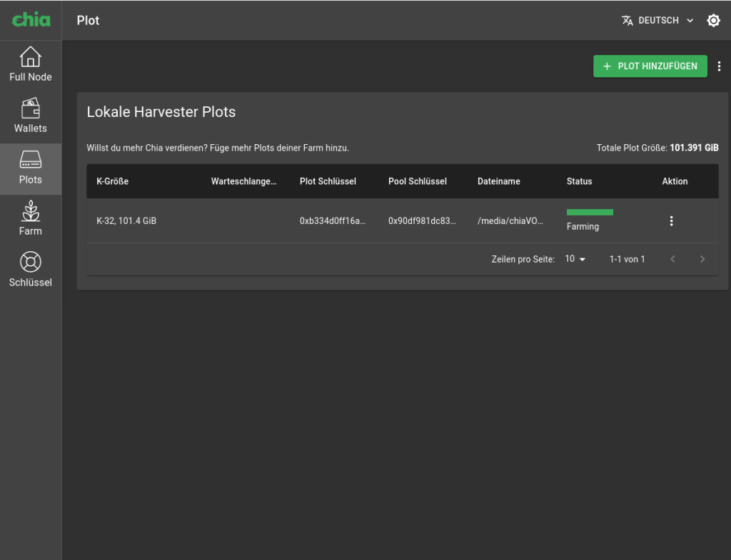
Task: Open the Full Node house icon
Action: point(31,56)
